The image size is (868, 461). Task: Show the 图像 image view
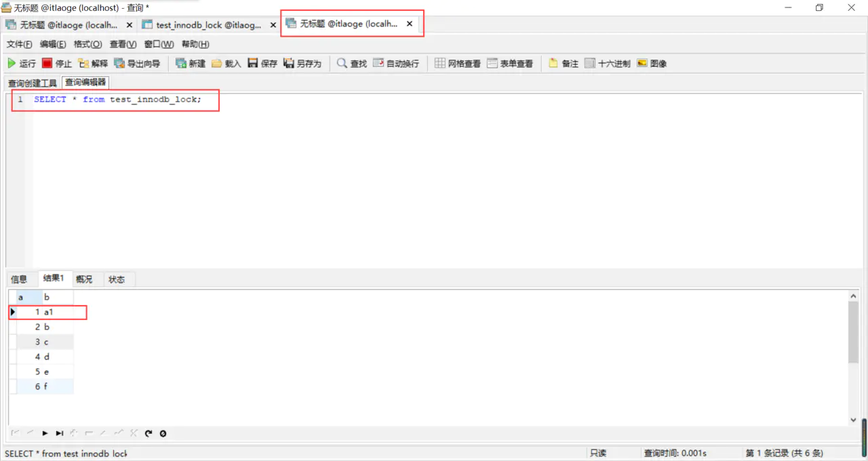point(652,63)
